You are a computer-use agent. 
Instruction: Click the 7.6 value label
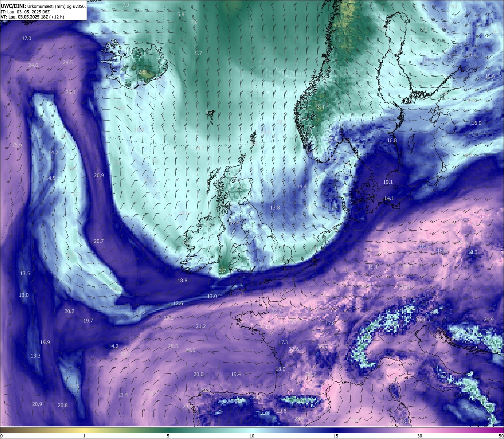[194, 22]
